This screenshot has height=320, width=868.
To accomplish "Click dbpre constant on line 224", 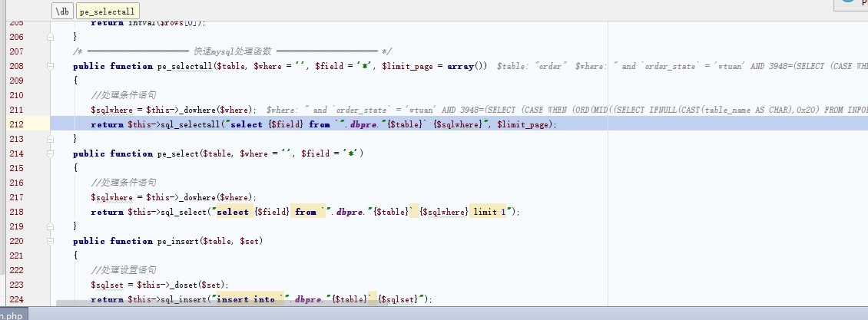I will [x=308, y=299].
